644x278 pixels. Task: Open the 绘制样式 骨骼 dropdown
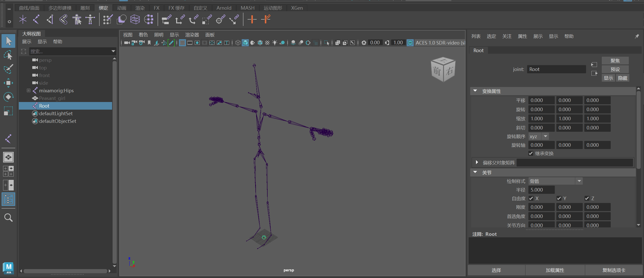click(555, 181)
